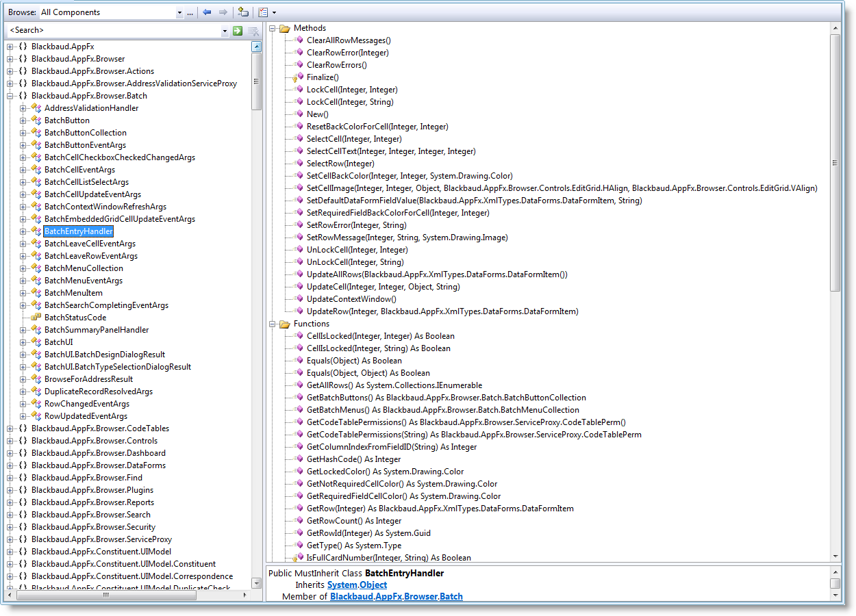Follow the Browser link in Member of
This screenshot has height=616, width=856.
(420, 597)
